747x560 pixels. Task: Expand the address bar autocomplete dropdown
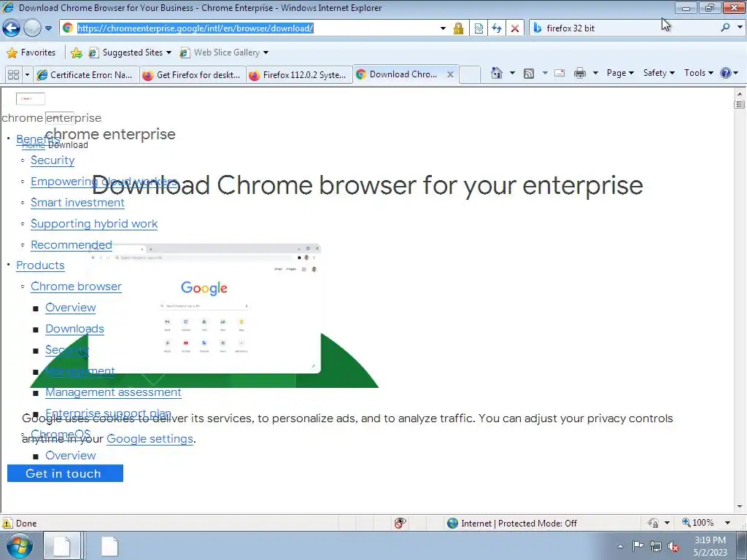[x=443, y=28]
